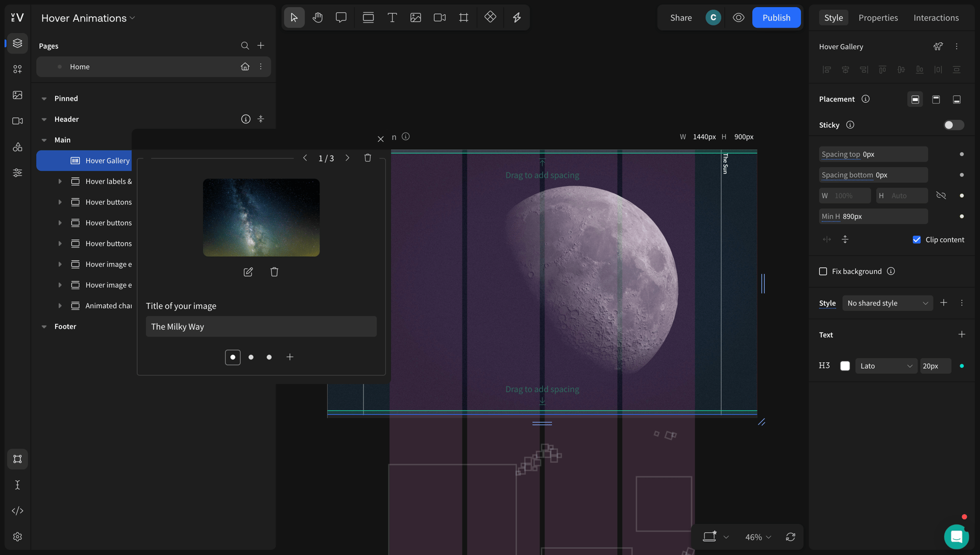Open the Lato font dropdown
Image resolution: width=980 pixels, height=555 pixels.
point(886,366)
